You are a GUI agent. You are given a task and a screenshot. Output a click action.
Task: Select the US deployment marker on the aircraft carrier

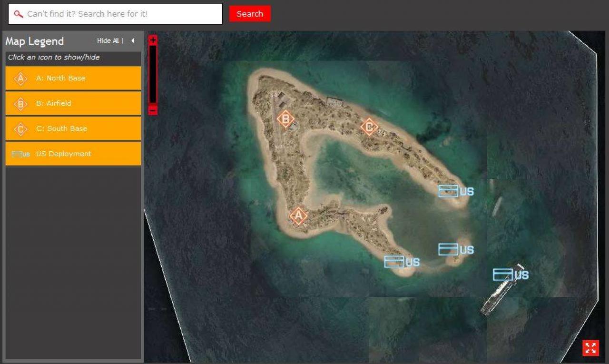pyautogui.click(x=511, y=275)
